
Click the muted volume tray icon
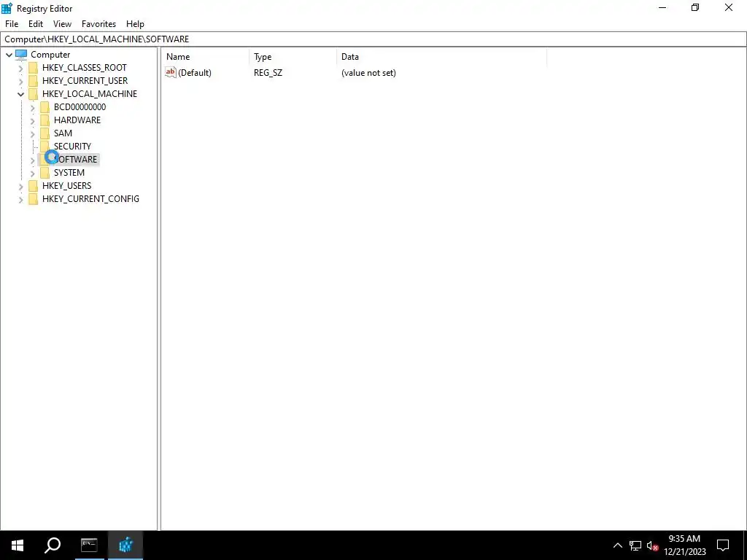(x=652, y=545)
